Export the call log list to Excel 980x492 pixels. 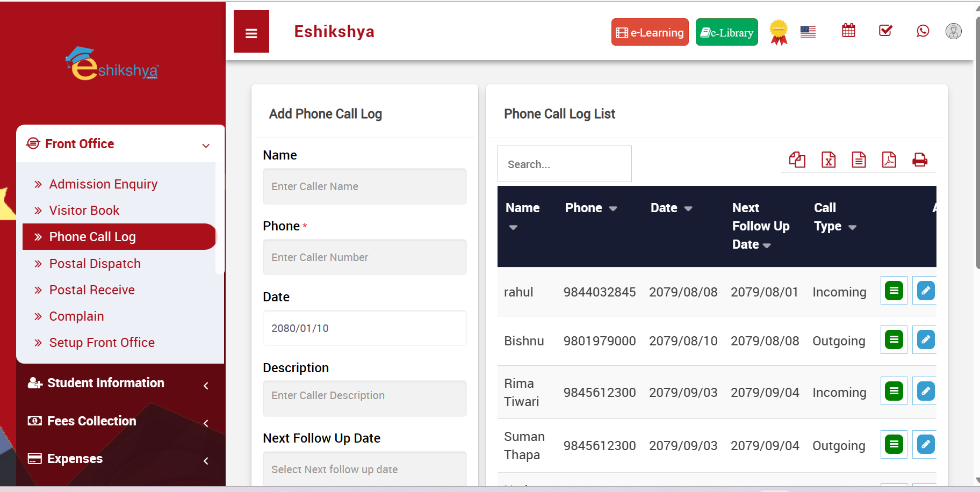pyautogui.click(x=828, y=160)
